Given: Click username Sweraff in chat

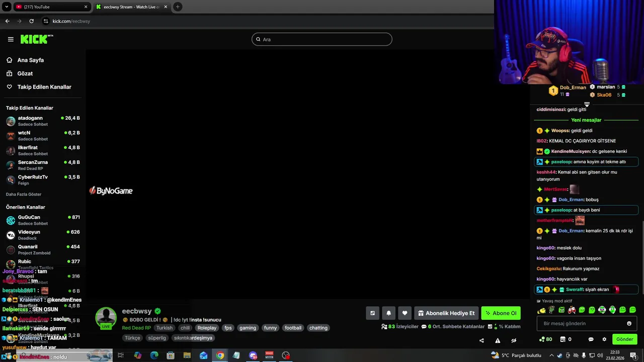Looking at the screenshot, I should [574, 290].
